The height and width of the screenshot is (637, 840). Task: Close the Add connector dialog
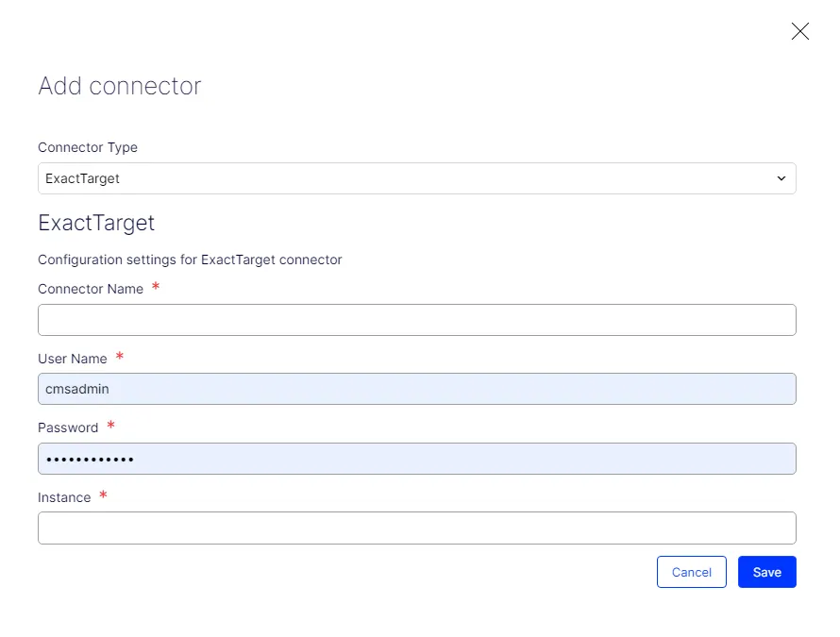tap(799, 31)
